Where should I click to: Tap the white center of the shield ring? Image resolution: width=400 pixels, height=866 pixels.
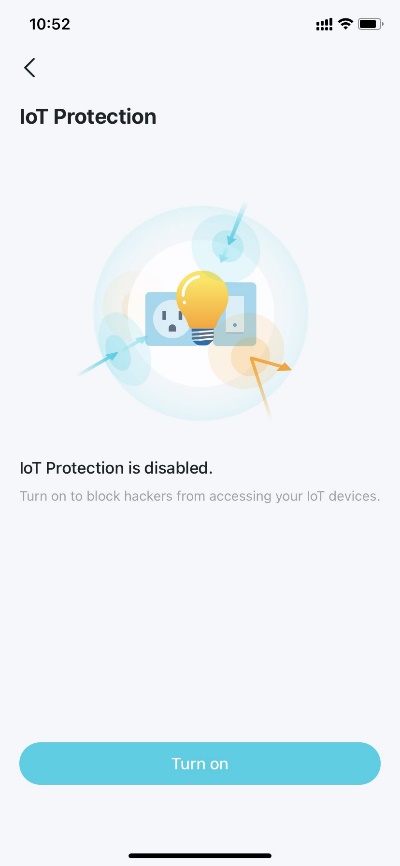[200, 314]
